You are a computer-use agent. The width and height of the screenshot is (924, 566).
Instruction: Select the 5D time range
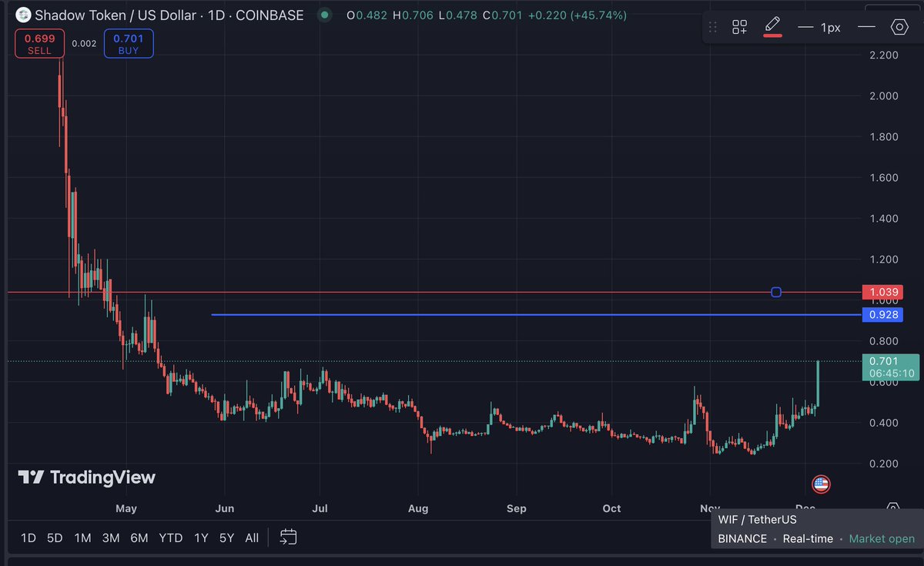55,538
